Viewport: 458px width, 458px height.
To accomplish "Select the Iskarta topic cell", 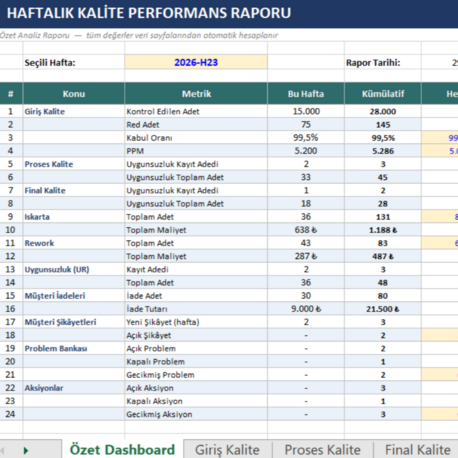I will (74, 217).
